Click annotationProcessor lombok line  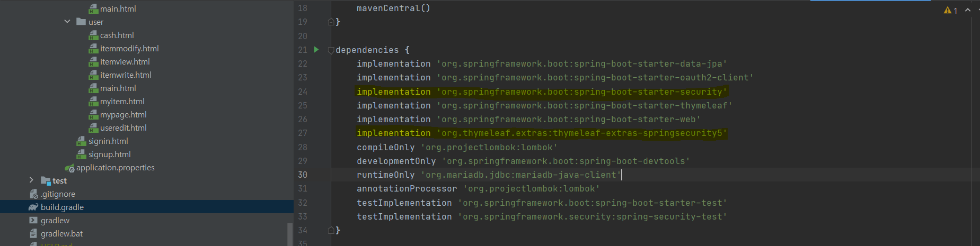tap(478, 188)
